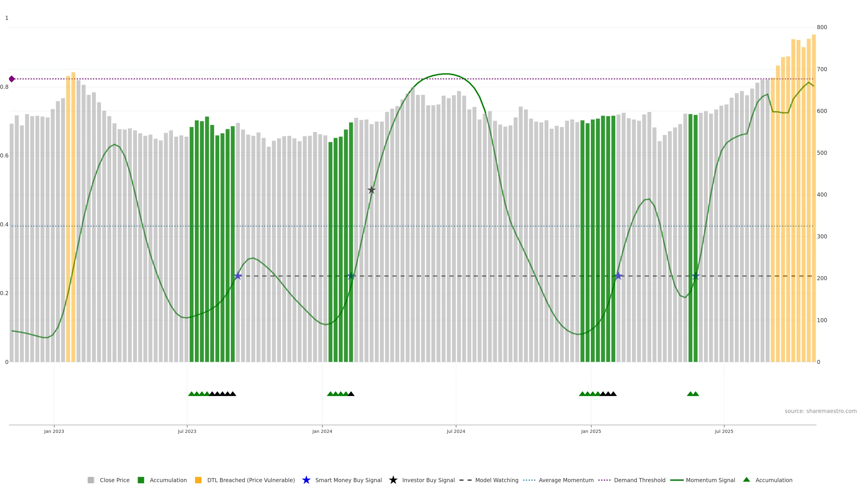Click the 800 label on right price axis
Screen dimensions: 868x488
tap(822, 27)
